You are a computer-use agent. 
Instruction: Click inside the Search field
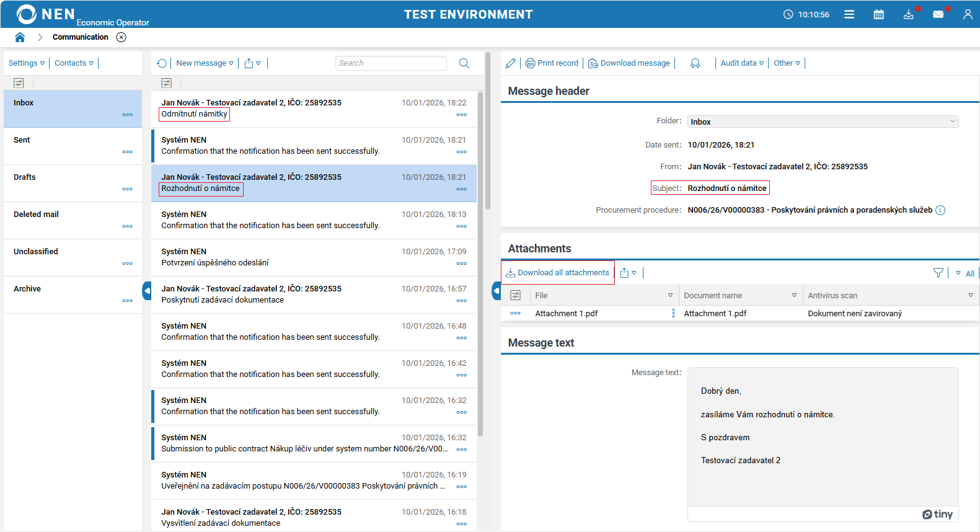click(391, 63)
